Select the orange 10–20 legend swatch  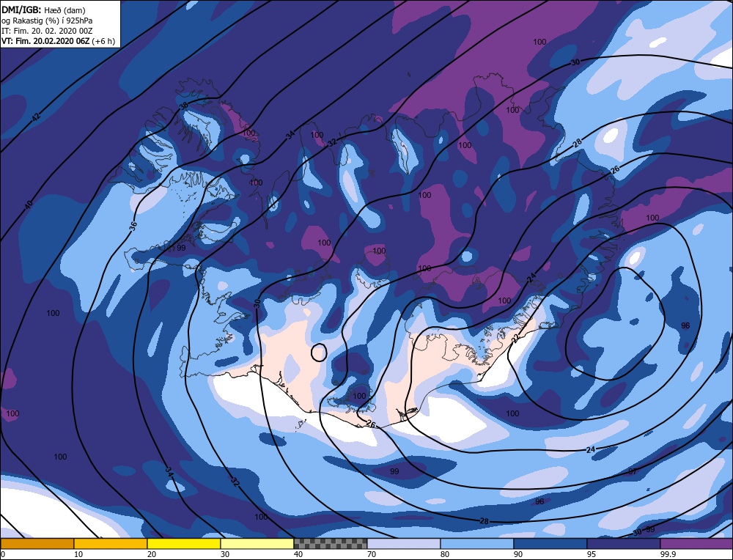click(x=111, y=543)
